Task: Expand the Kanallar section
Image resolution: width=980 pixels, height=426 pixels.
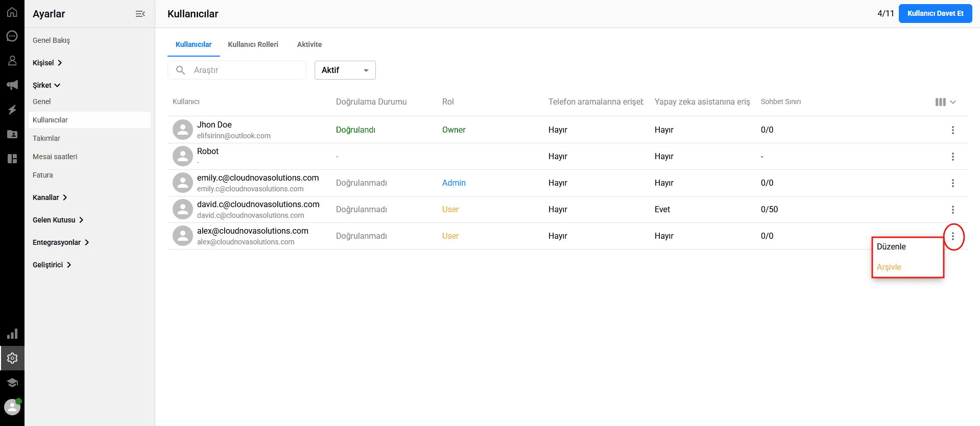Action: tap(50, 197)
